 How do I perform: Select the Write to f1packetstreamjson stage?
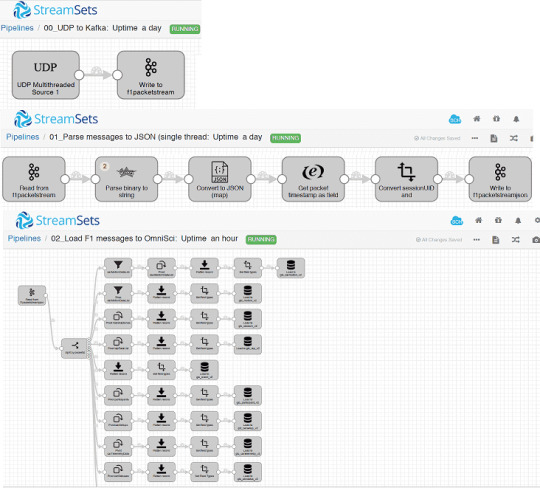[x=500, y=179]
